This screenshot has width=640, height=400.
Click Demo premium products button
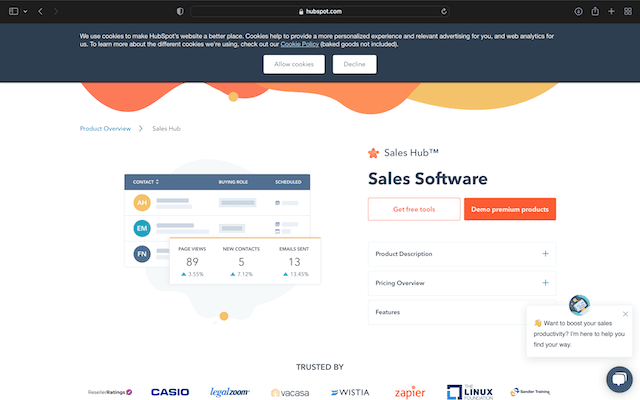coord(510,209)
